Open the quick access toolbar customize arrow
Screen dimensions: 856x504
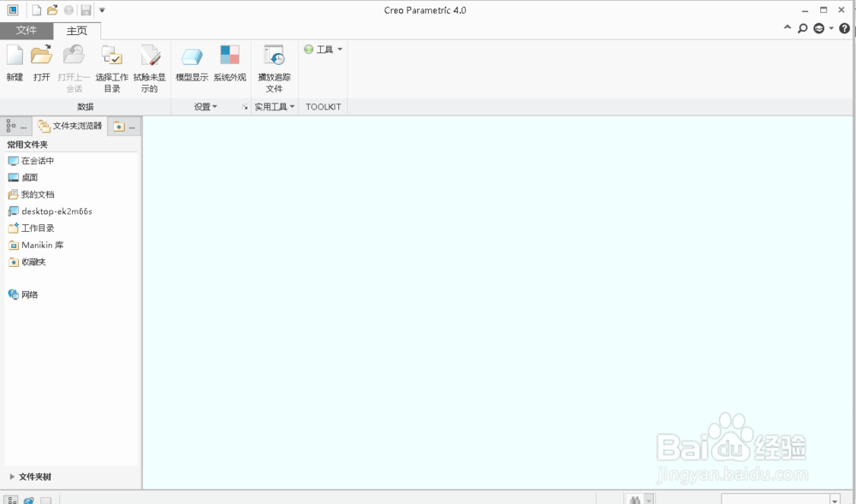coord(102,9)
